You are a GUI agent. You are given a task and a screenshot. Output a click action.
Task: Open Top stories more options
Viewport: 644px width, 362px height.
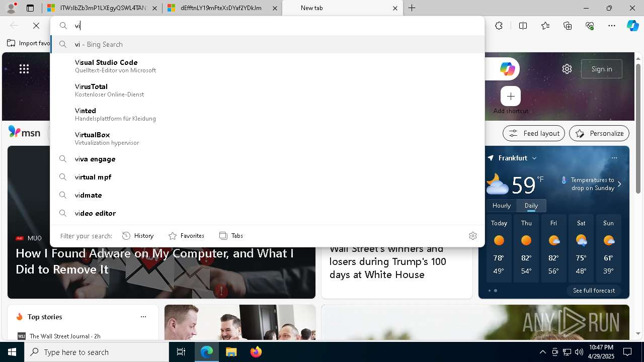143,317
